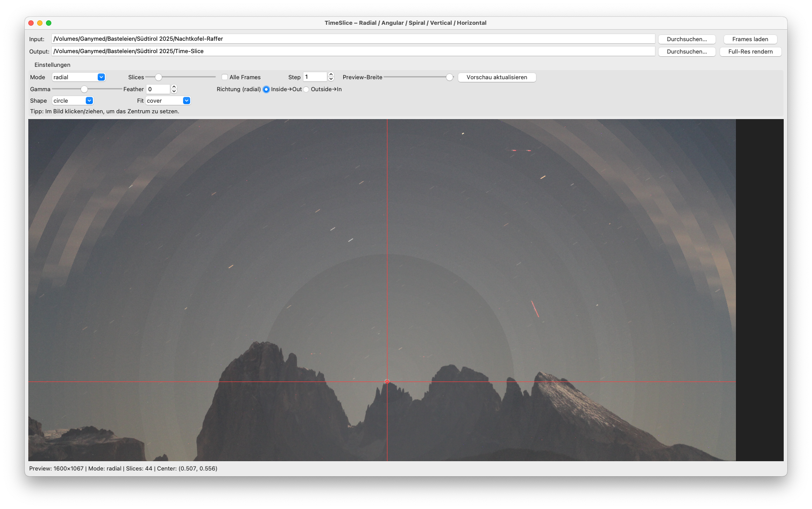
Task: Refresh preview with Vorschau aktualisieren
Action: (x=497, y=77)
